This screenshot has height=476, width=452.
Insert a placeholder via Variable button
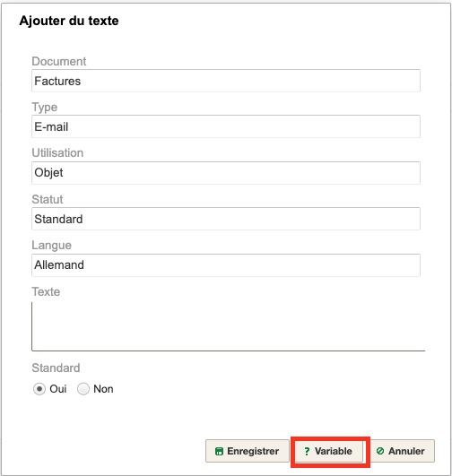coord(328,451)
